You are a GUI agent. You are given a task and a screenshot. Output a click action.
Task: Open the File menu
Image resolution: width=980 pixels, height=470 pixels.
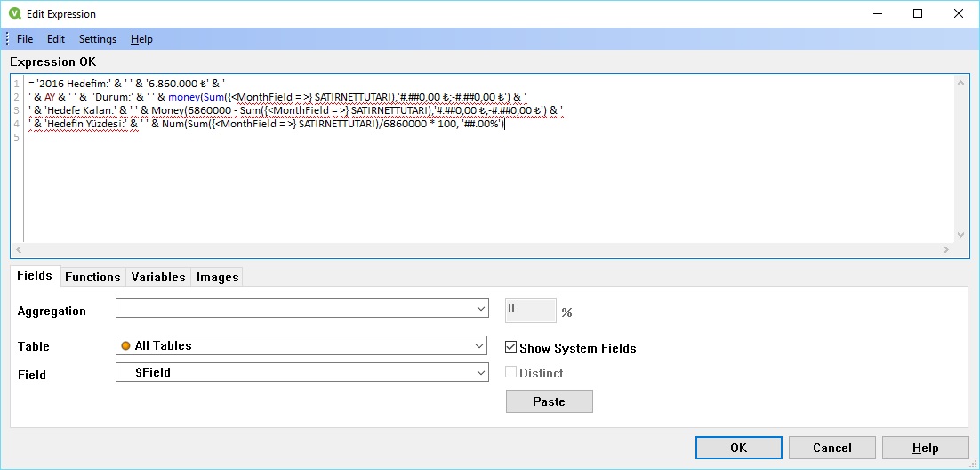[x=25, y=39]
